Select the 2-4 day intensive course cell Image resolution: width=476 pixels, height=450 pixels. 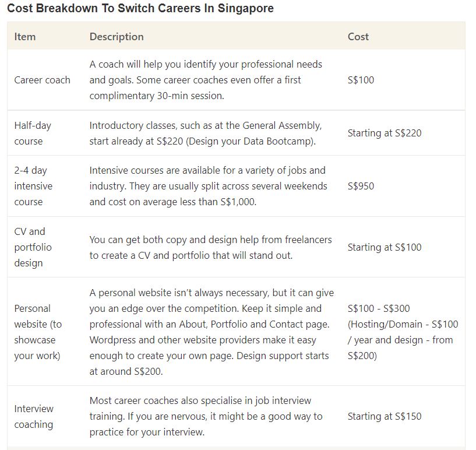[33, 186]
